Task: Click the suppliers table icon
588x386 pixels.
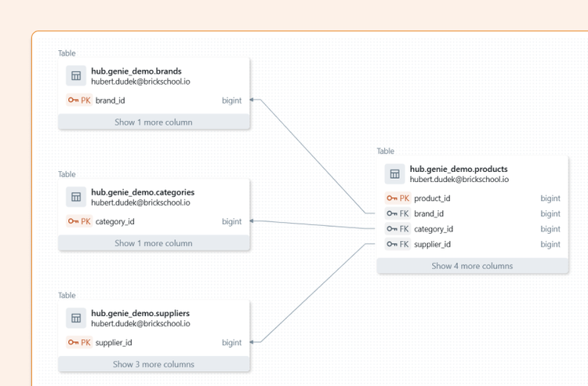Action: coord(76,318)
